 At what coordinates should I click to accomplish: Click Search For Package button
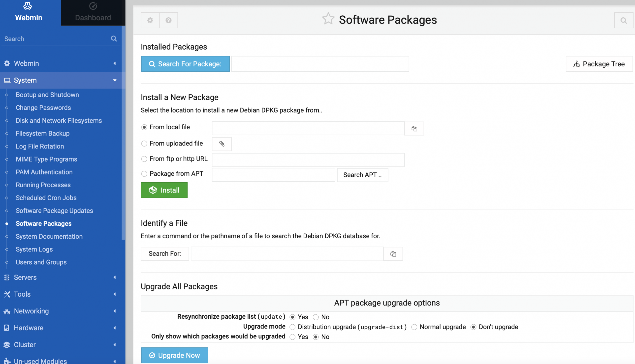(185, 64)
